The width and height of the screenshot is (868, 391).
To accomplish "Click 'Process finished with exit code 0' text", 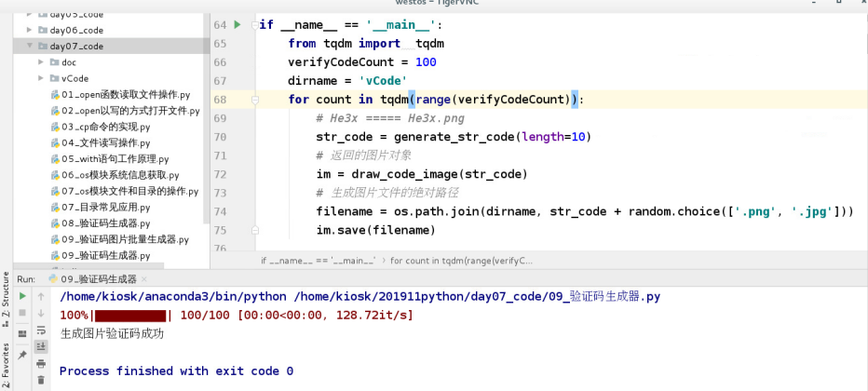I will [x=176, y=371].
